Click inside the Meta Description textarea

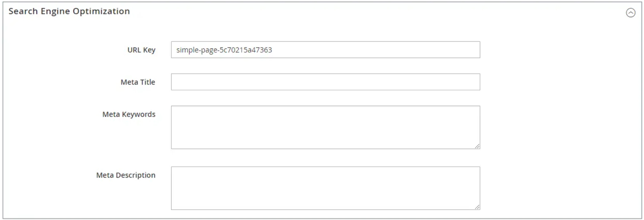pos(325,188)
